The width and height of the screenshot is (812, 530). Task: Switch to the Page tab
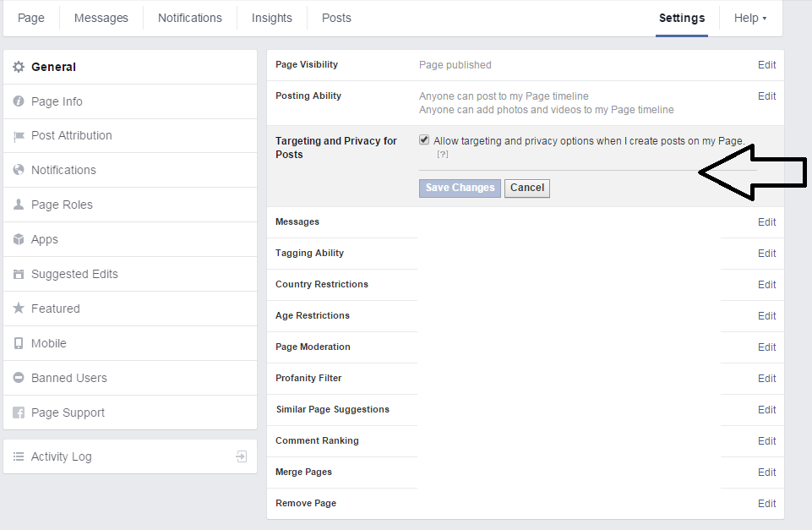coord(31,18)
